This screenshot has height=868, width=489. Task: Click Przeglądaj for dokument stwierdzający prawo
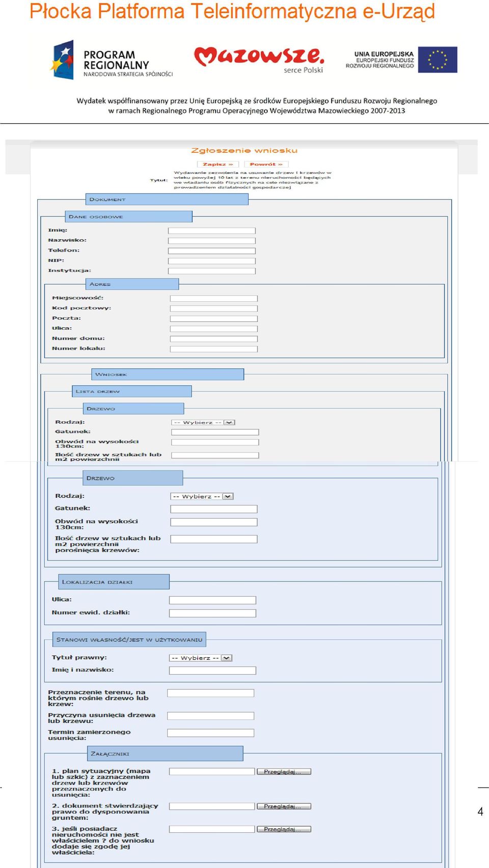tap(284, 806)
